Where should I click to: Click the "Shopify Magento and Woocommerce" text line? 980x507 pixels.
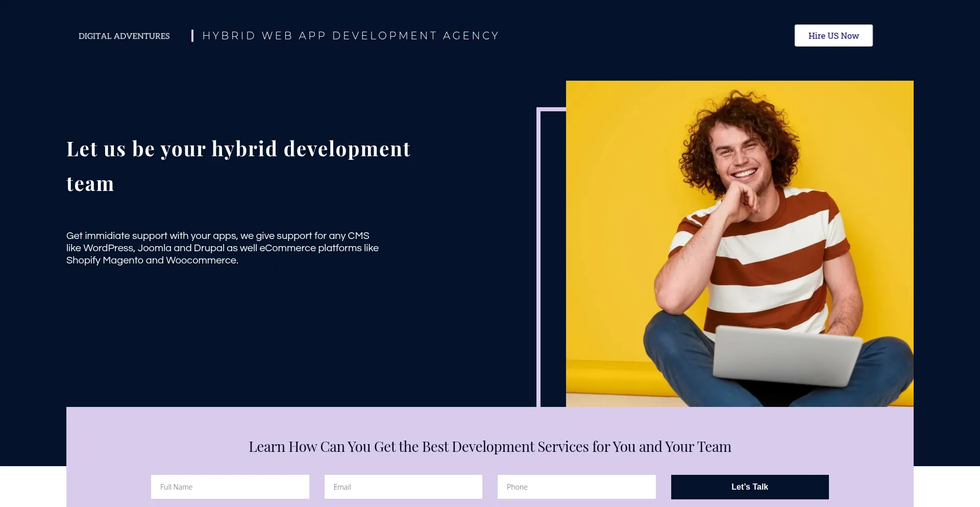152,260
